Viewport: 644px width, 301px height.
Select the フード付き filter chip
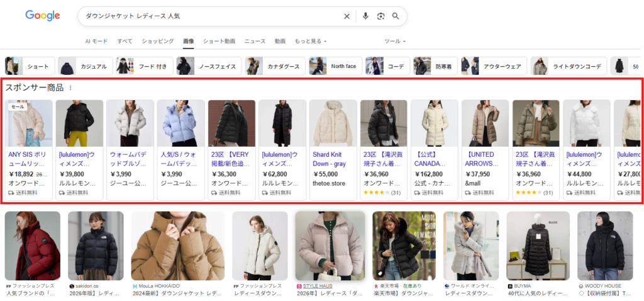145,66
